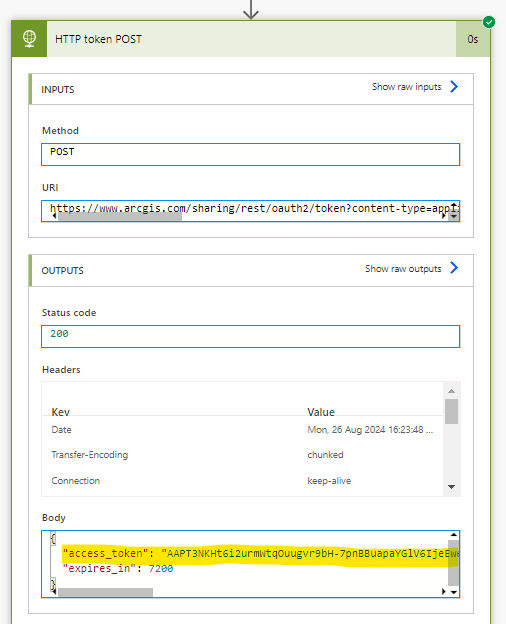Click the Headers table scroll up arrow

[451, 391]
